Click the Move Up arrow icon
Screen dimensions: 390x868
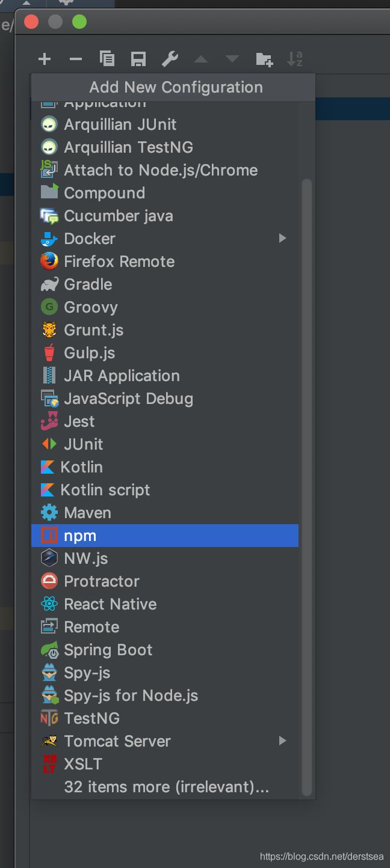(x=201, y=60)
